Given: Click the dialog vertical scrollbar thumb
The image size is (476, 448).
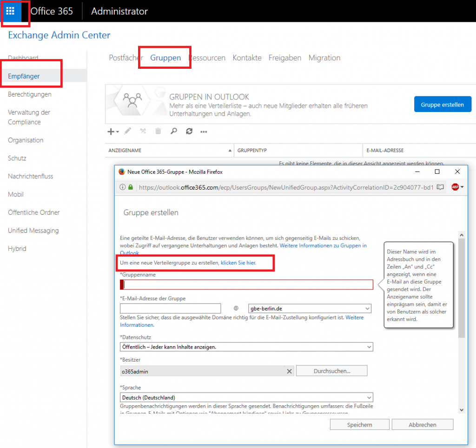Looking at the screenshot, I should tap(462, 288).
